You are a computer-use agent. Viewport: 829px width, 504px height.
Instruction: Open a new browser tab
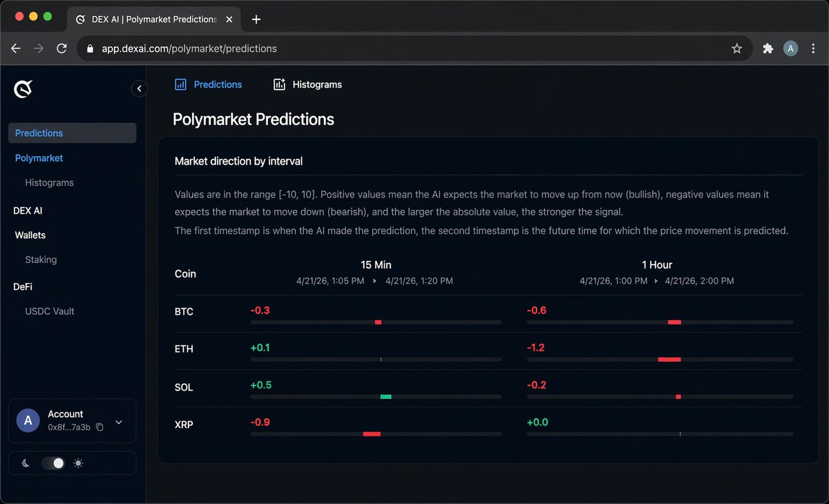point(256,19)
